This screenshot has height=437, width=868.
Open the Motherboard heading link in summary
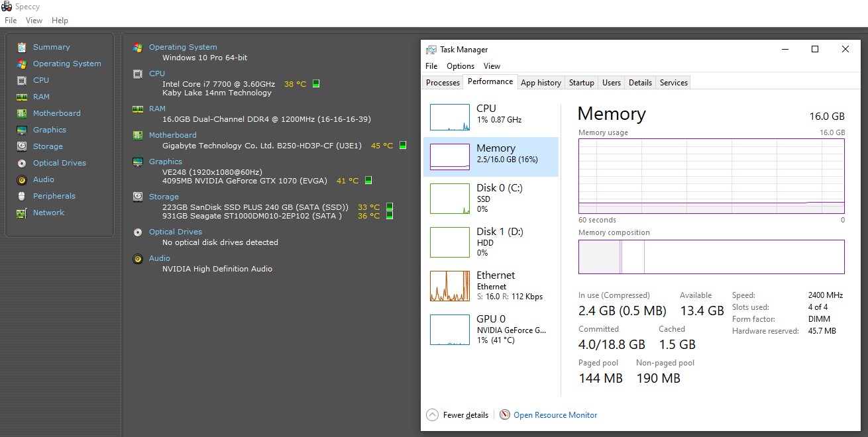pos(173,135)
